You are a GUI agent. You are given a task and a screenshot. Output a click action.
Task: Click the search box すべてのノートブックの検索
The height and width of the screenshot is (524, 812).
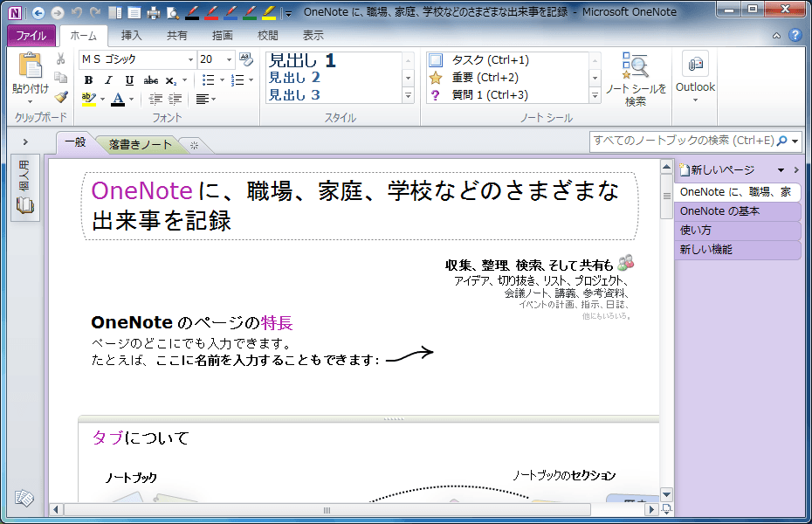pyautogui.click(x=684, y=141)
